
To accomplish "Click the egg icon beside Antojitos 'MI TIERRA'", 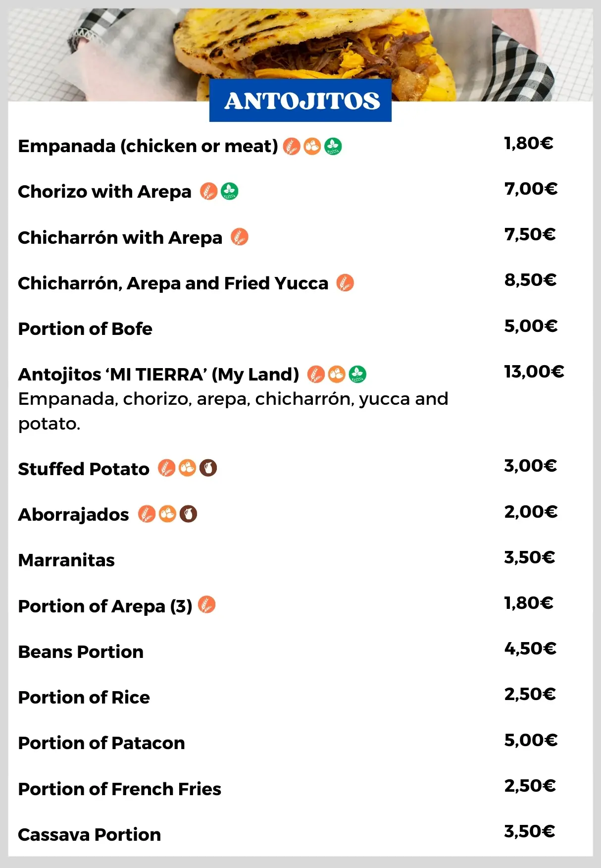I will coord(337,374).
